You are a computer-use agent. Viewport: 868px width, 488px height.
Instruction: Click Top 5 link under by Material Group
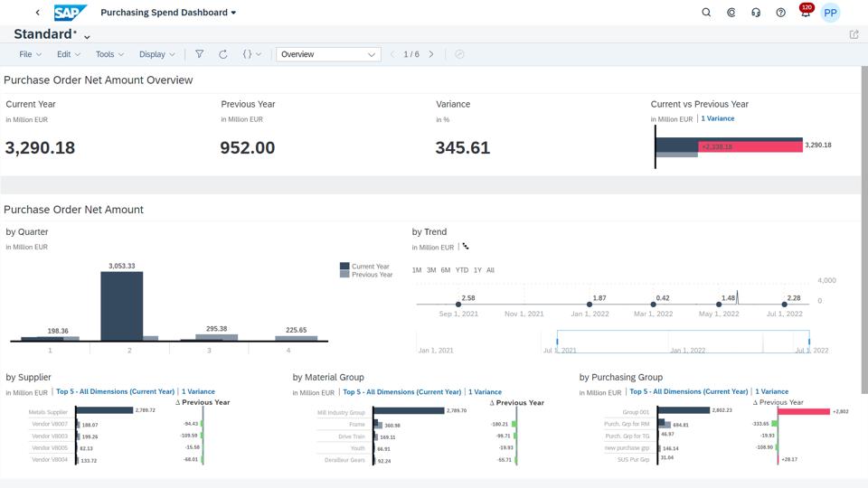401,391
